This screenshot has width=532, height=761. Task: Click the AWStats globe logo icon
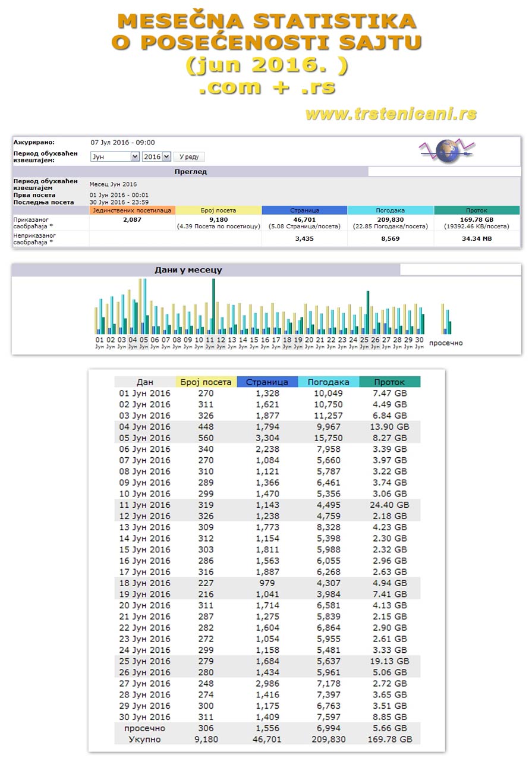(x=448, y=151)
